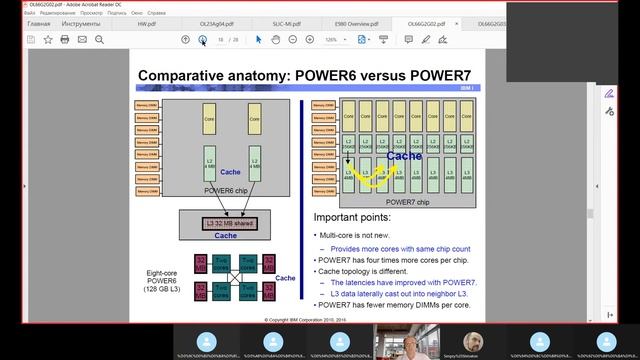
Task: Switch to the E980 Overview.pdf tab
Action: coord(357,24)
